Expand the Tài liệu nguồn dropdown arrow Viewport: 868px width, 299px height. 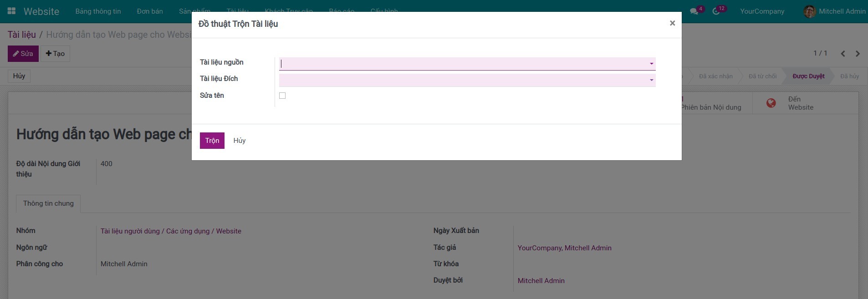[651, 64]
